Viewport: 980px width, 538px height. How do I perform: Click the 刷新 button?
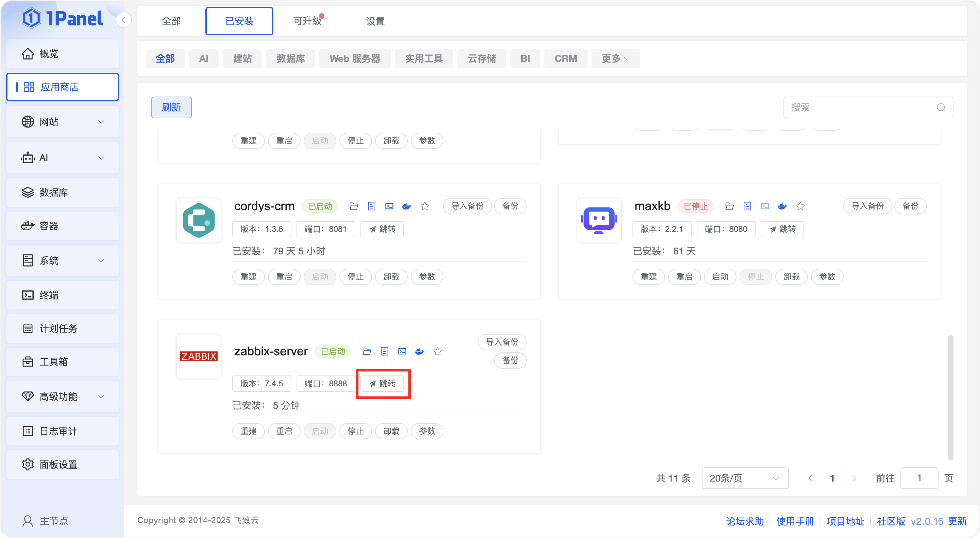point(171,107)
